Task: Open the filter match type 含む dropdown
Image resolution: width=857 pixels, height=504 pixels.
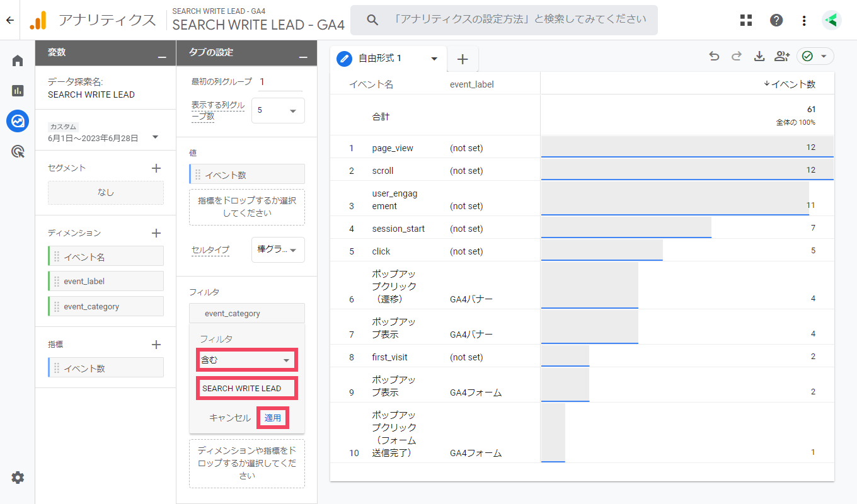Action: pos(247,360)
